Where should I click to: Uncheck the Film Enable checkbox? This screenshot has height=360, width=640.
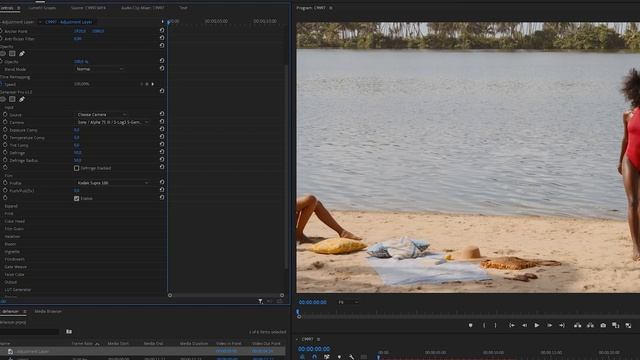[76, 198]
